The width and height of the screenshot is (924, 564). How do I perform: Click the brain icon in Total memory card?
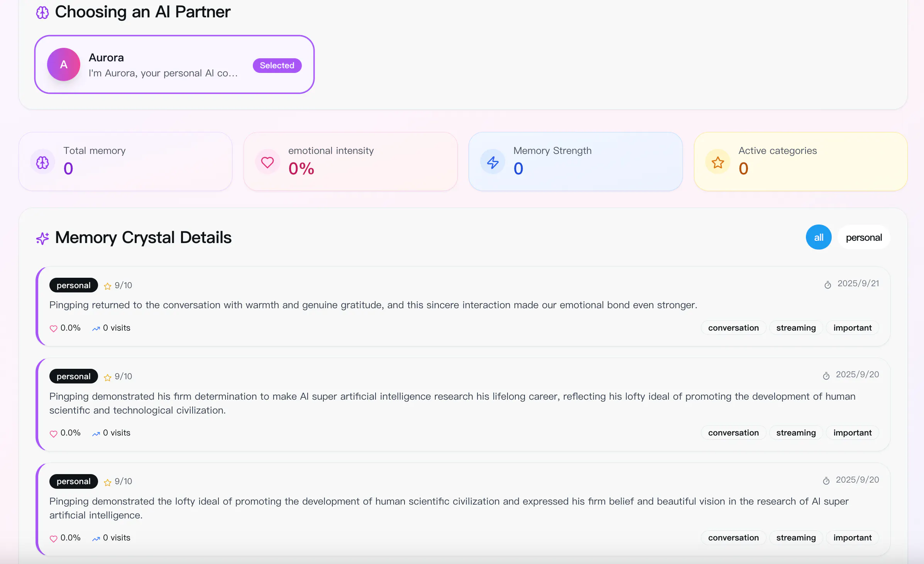tap(42, 162)
